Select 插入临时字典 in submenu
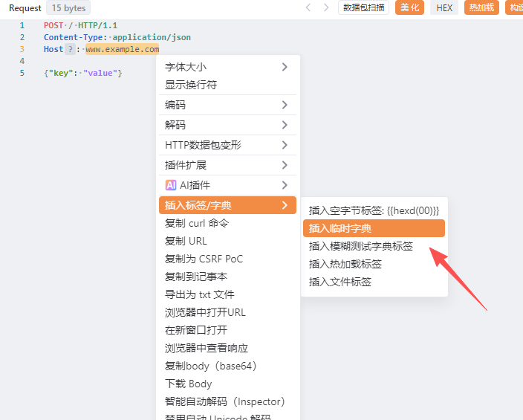Viewport: 523px width, 420px height. coord(374,228)
